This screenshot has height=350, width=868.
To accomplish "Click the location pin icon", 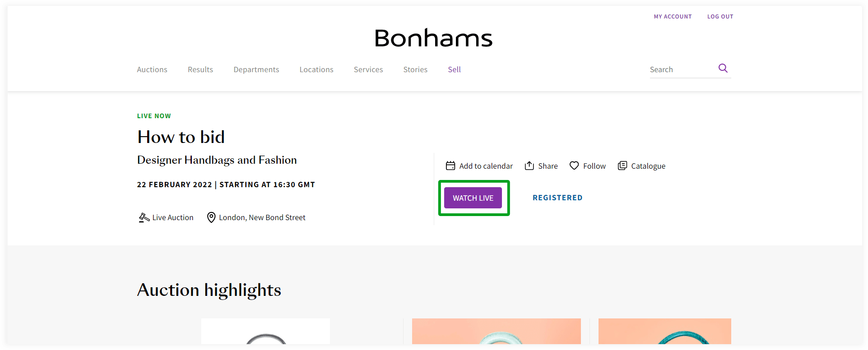I will pyautogui.click(x=211, y=217).
